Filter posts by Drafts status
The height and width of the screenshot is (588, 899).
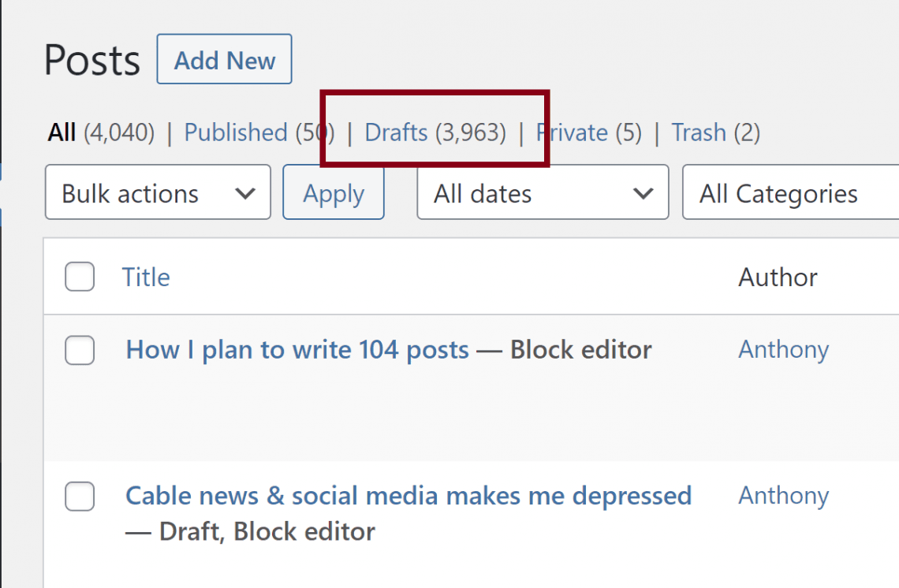[396, 133]
